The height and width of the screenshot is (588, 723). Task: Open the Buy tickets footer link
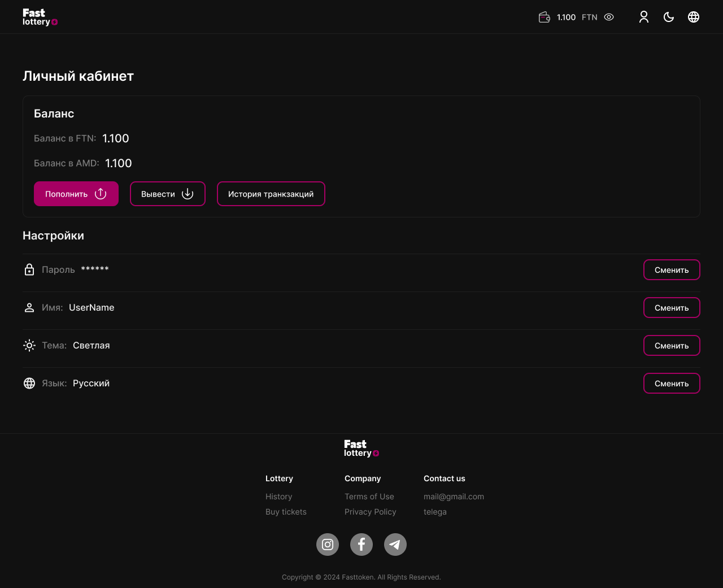(286, 512)
